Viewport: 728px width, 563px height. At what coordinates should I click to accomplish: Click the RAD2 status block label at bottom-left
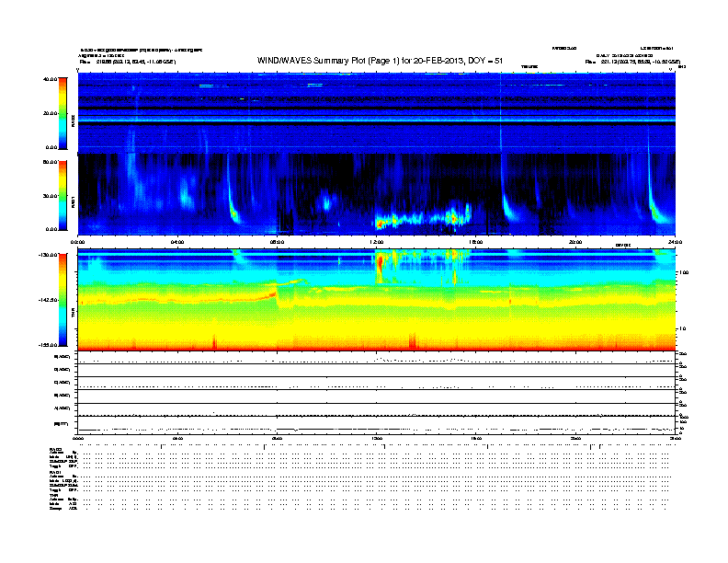pyautogui.click(x=56, y=450)
